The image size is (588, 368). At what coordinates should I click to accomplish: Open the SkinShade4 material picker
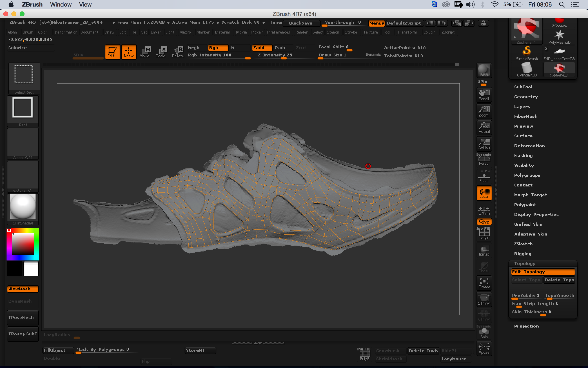pos(23,209)
